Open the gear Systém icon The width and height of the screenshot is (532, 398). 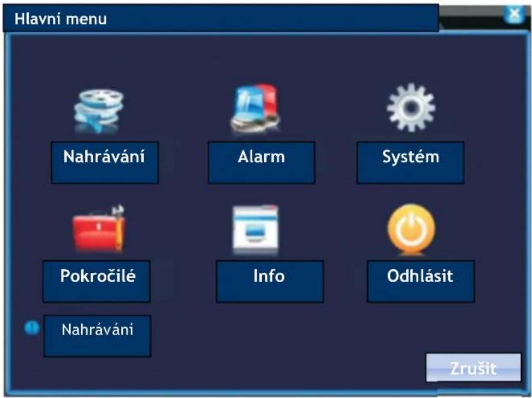coord(411,108)
